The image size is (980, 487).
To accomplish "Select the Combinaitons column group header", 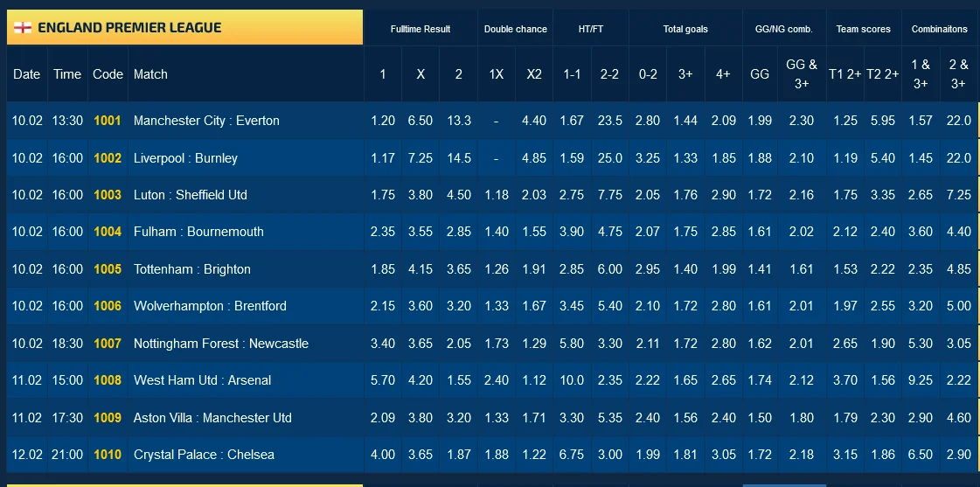I will click(939, 29).
